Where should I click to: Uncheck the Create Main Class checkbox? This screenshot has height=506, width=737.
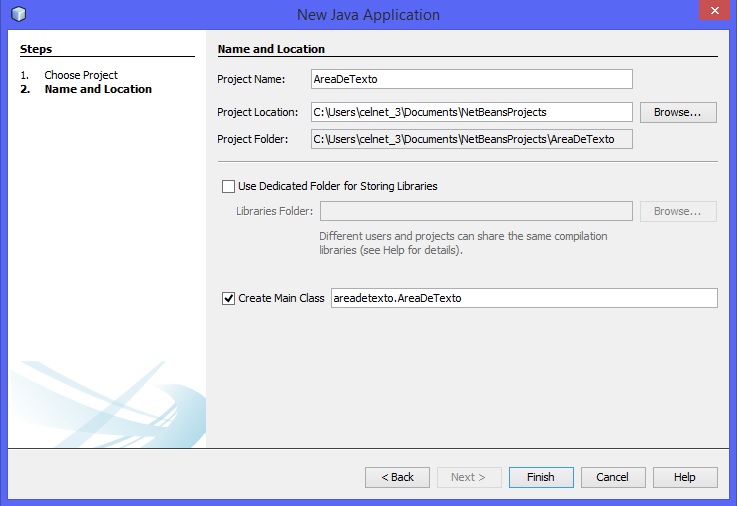coord(228,298)
